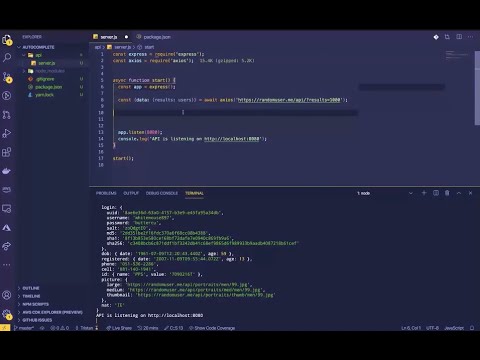This screenshot has height=360, width=480.
Task: Open the PROBLEMS panel tab
Action: [106, 193]
